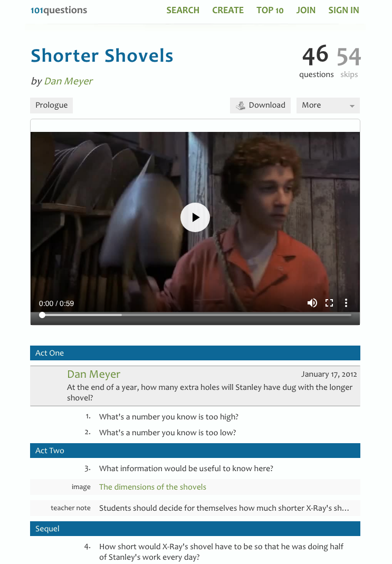View the TOP 10 page
This screenshot has width=392, height=564.
[x=270, y=10]
